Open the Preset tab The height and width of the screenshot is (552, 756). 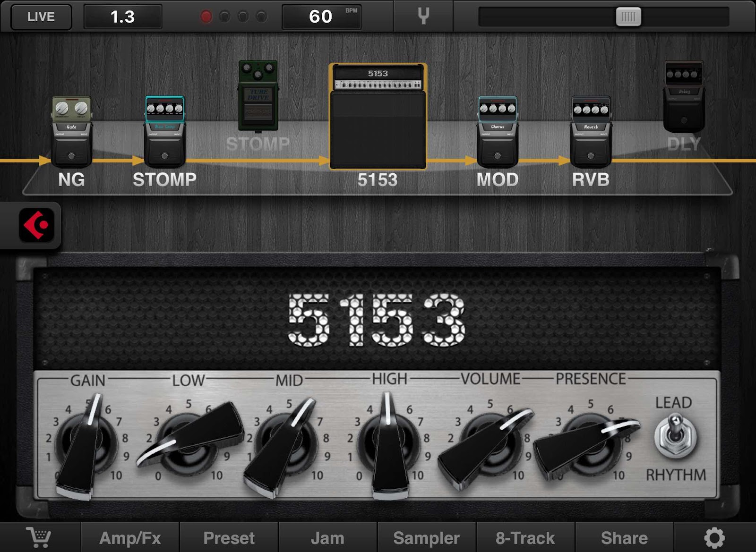pos(229,538)
